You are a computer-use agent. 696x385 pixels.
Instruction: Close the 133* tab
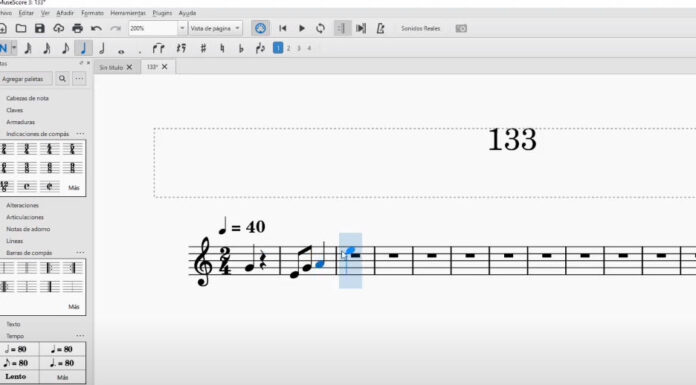point(165,67)
